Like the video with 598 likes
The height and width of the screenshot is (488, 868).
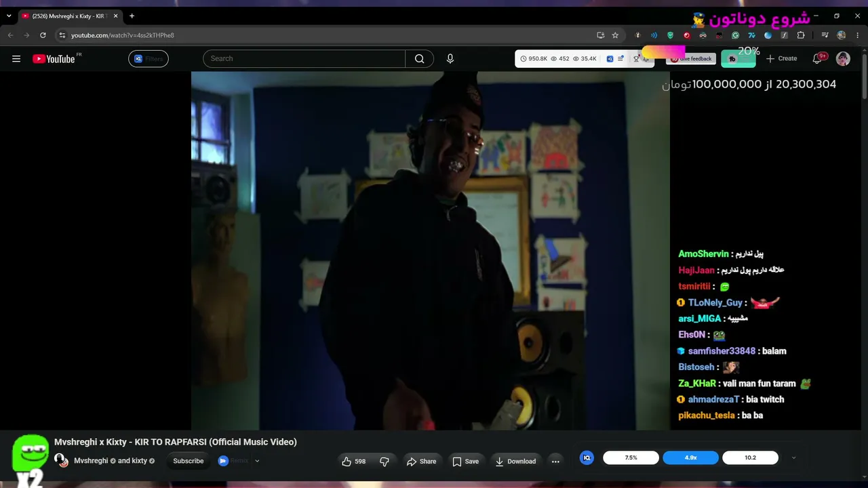(354, 462)
